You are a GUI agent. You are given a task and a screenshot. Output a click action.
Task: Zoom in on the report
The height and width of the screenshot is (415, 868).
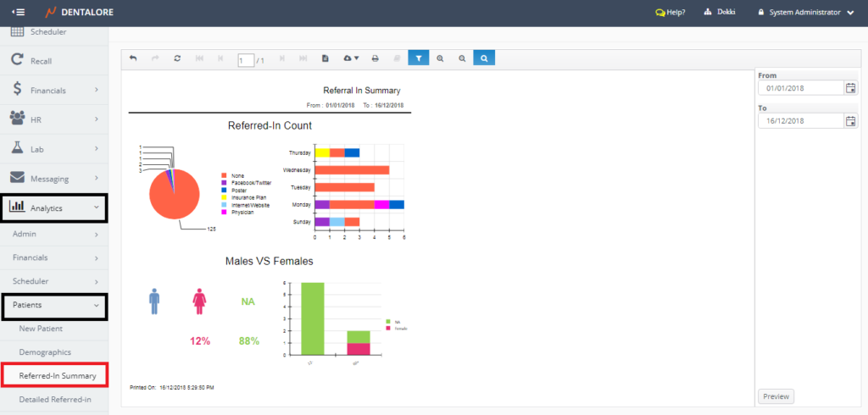coord(441,58)
